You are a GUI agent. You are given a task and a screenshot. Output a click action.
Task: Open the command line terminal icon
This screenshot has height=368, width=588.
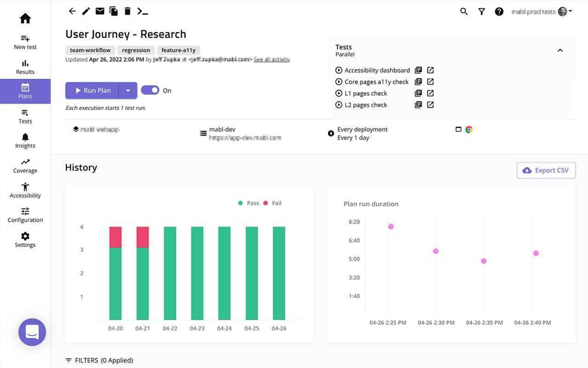pyautogui.click(x=143, y=12)
